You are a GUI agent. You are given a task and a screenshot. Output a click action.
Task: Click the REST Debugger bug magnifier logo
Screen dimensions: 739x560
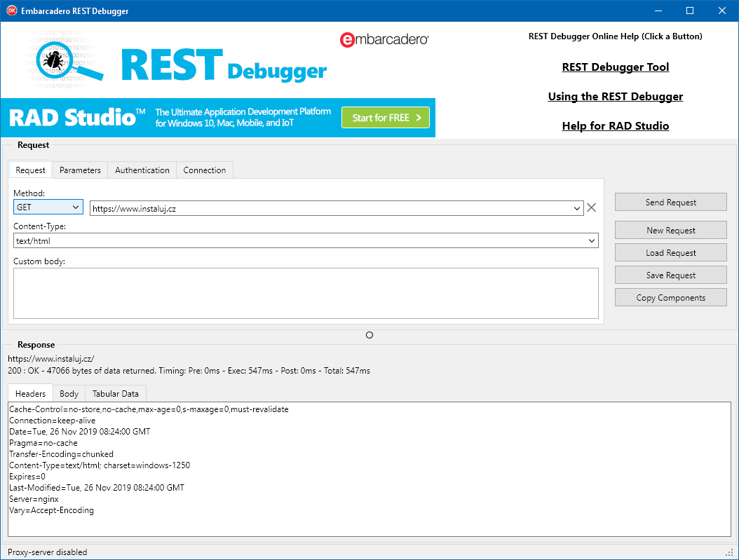(x=69, y=62)
